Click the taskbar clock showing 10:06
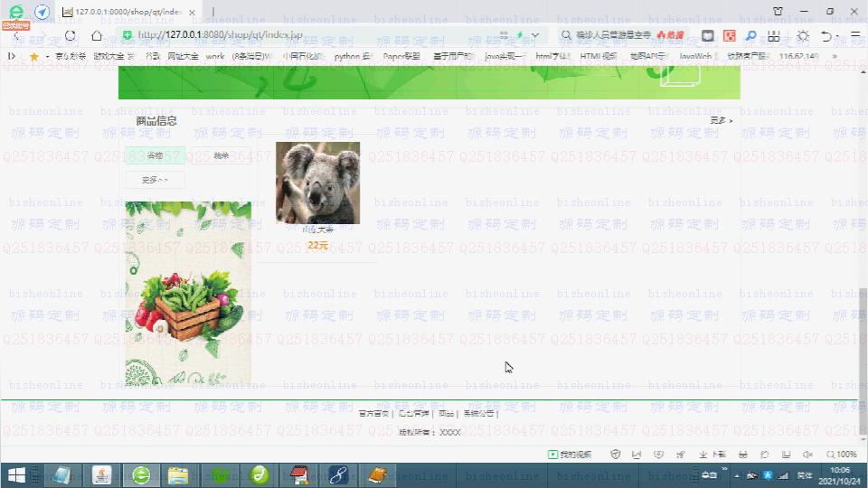The image size is (868, 488). 840,475
